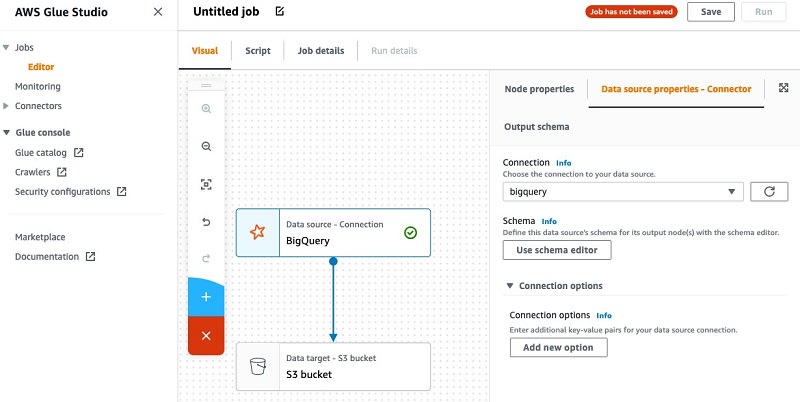
Task: Open Connectors in the sidebar
Action: 38,106
